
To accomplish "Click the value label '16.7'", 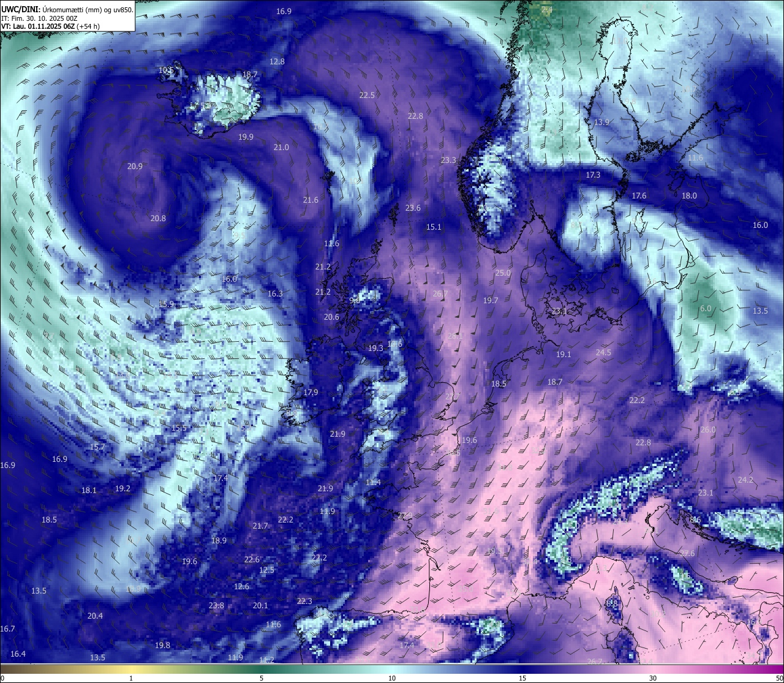I will [x=7, y=629].
